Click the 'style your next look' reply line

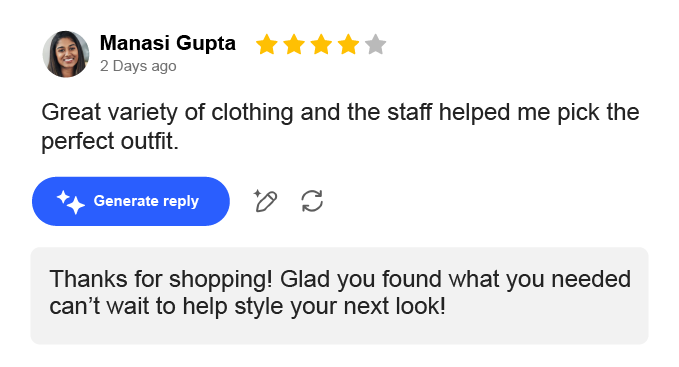(x=338, y=306)
